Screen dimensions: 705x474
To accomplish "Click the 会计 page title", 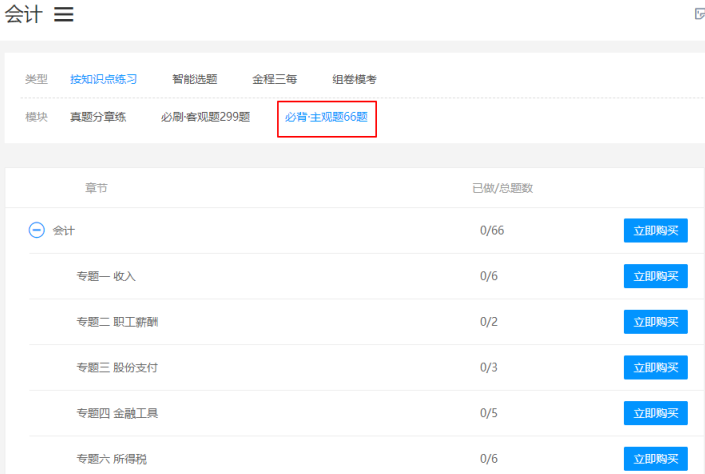I will [x=22, y=14].
